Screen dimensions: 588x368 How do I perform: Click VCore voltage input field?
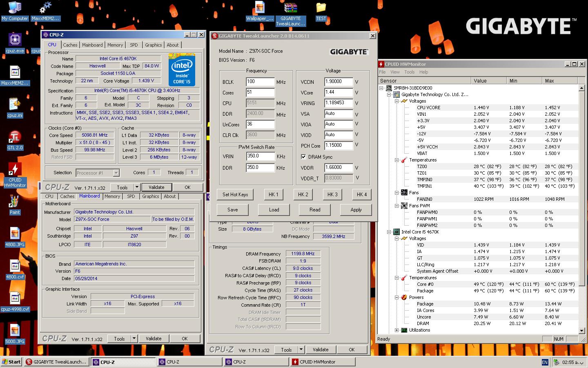tap(339, 92)
